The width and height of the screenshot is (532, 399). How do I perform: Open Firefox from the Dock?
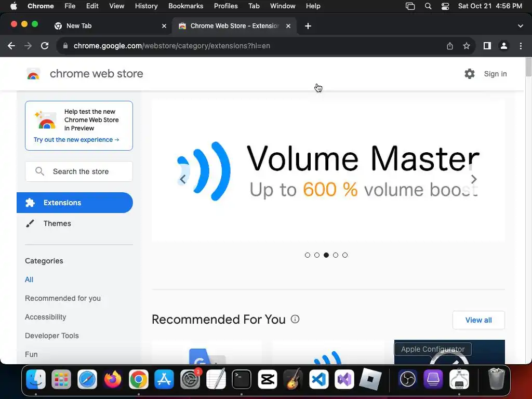(x=113, y=379)
